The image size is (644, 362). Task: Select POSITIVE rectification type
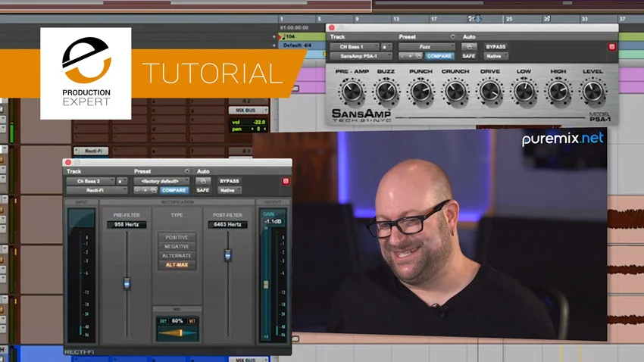click(177, 238)
